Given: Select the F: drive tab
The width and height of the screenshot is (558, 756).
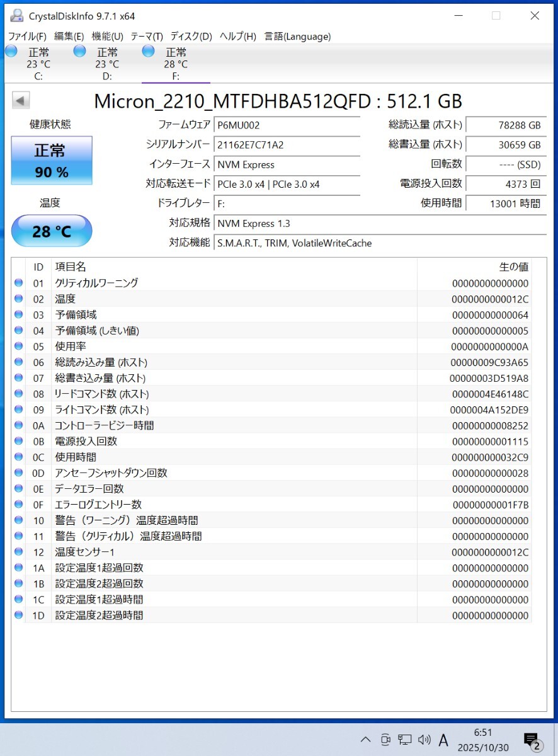Looking at the screenshot, I should [176, 63].
